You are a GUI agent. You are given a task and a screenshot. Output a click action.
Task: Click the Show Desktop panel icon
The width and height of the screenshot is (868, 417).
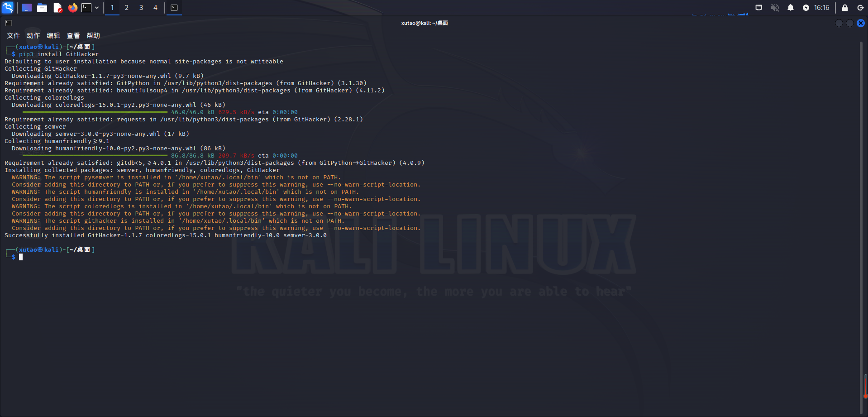27,8
